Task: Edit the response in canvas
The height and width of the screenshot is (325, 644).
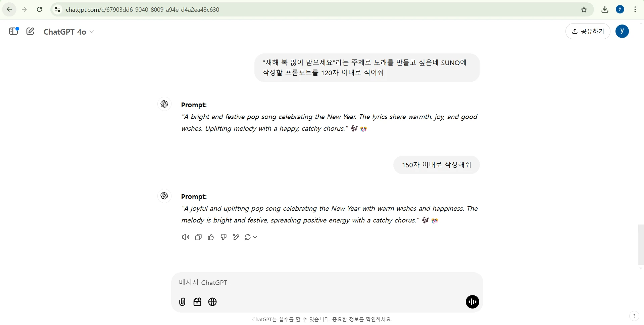Action: tap(236, 237)
